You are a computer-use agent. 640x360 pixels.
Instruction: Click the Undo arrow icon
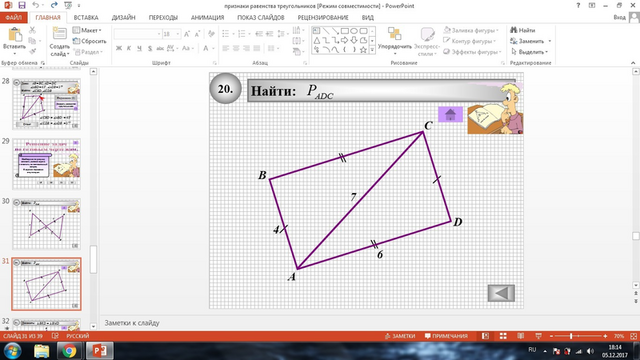36,5
